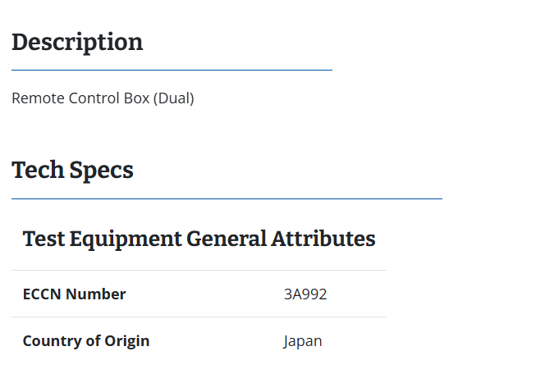Click the Tech Specs section heading
This screenshot has height=392, width=554.
72,171
